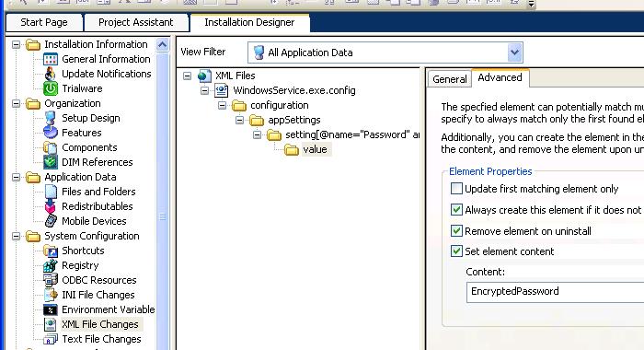The image size is (644, 350).
Task: Open the Shortcuts icon
Action: pos(51,251)
